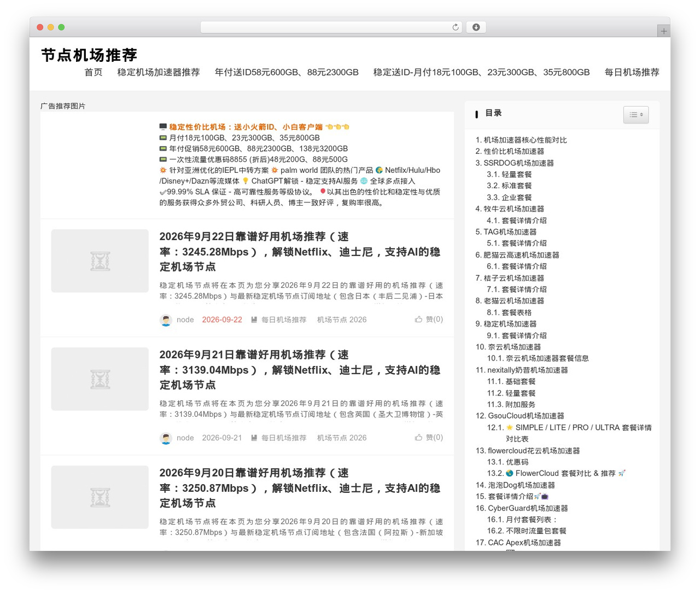The width and height of the screenshot is (700, 593).
Task: Jump to 16. CyberGuard机场加速器 in contents
Action: pos(522,508)
